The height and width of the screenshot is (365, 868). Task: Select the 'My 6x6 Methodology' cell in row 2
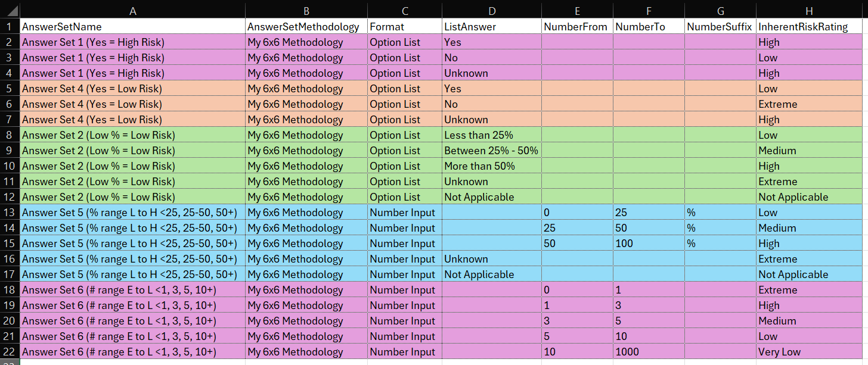point(306,42)
